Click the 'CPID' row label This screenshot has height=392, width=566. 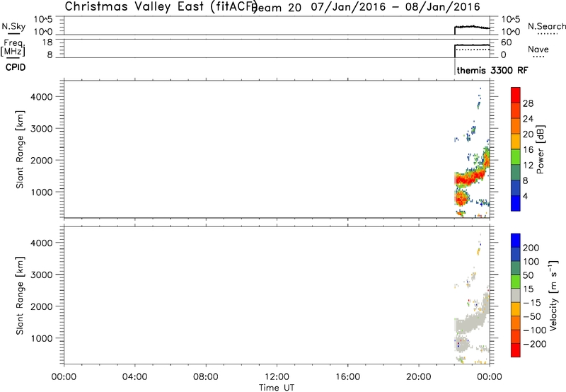point(16,67)
